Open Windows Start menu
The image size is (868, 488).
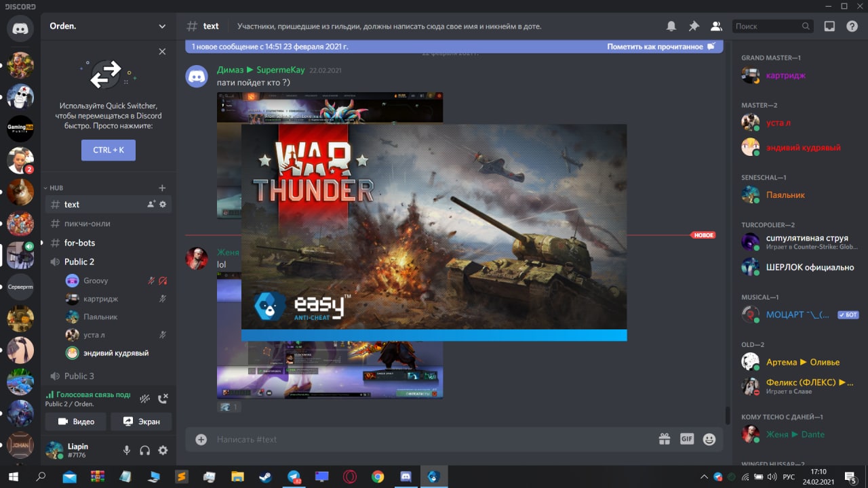click(14, 476)
